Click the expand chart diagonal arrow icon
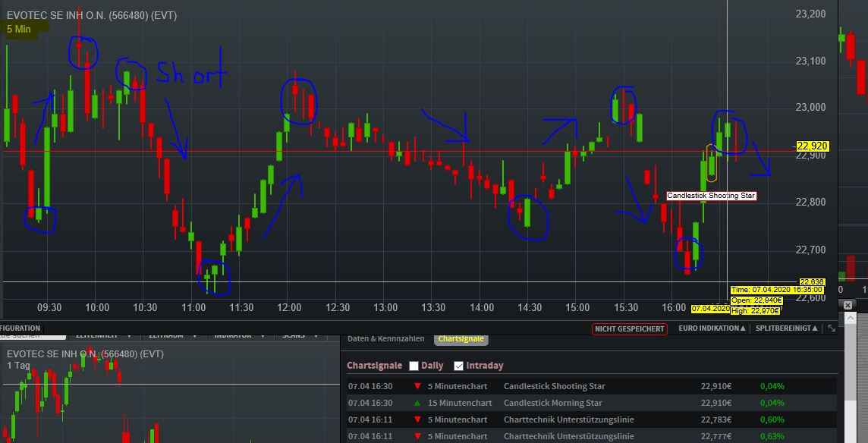The height and width of the screenshot is (443, 868). 832,328
